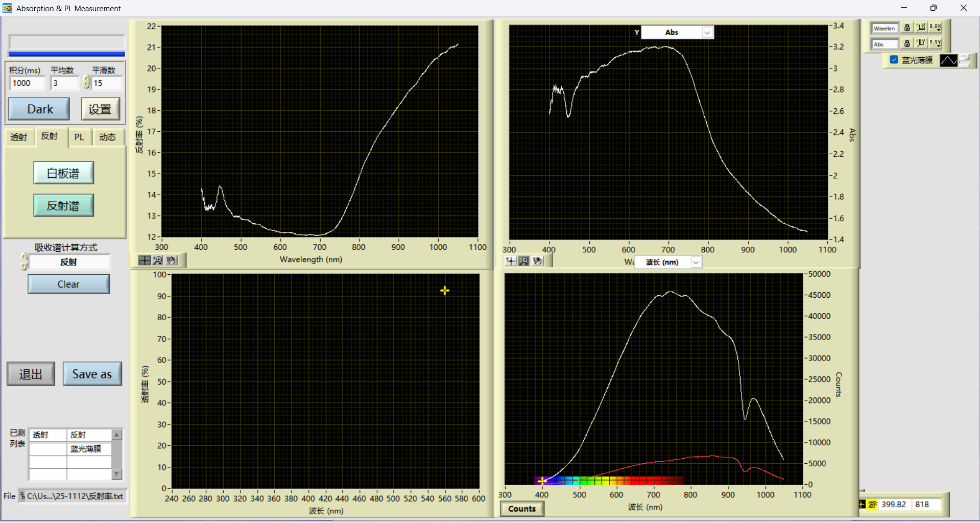Toggle Y-axis autoscale lock for Abs
Screen dimensions: 980x523
pyautogui.click(x=907, y=43)
